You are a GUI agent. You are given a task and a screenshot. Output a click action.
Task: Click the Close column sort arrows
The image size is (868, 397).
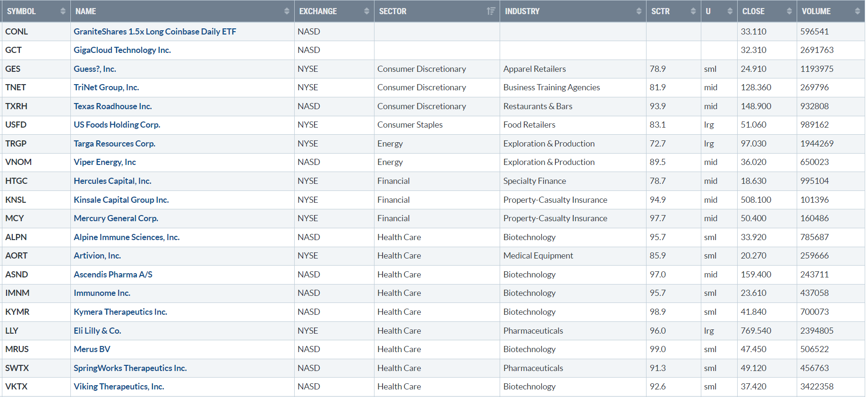tap(789, 11)
